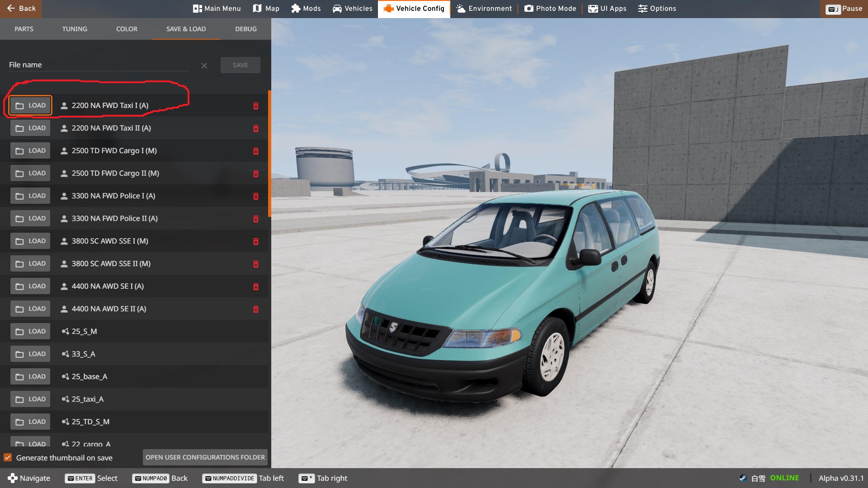Image resolution: width=868 pixels, height=488 pixels.
Task: Switch to the TUNING tab
Action: (x=75, y=29)
